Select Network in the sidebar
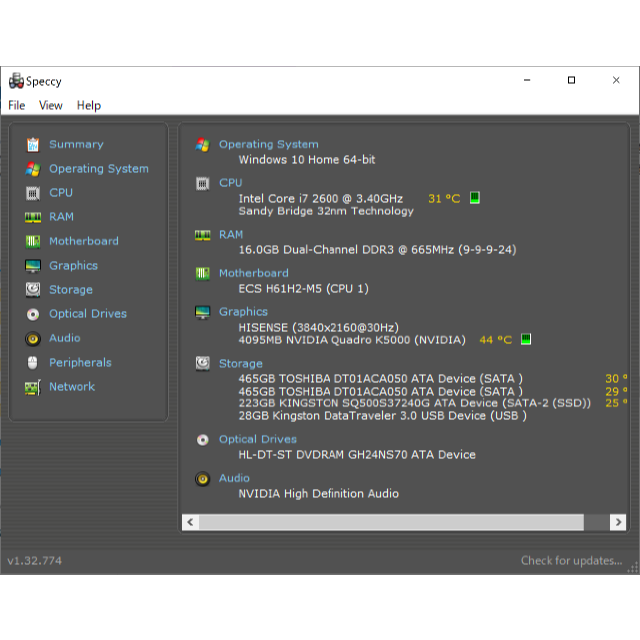640x640 pixels. pos(72,387)
